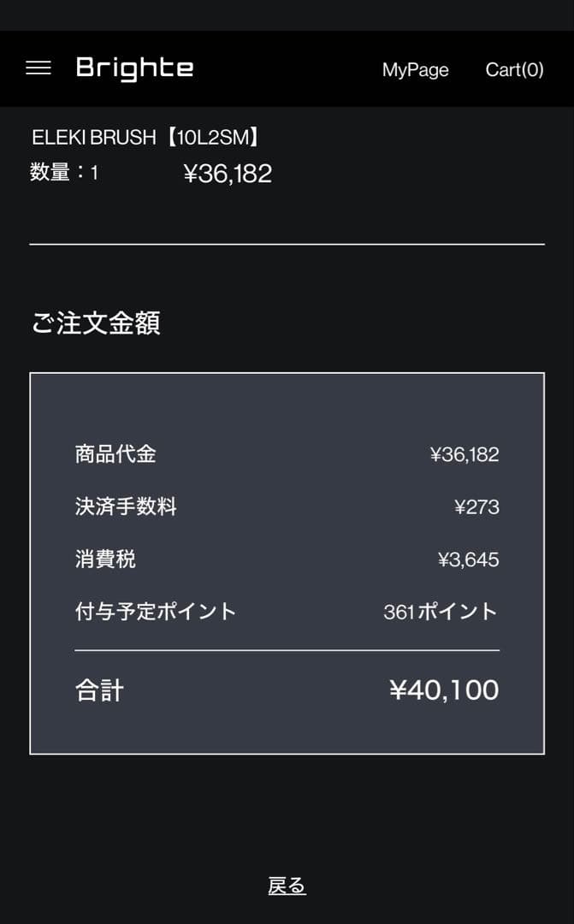Select the ELEKI BRUSH【10L2SM】 product name
The width and height of the screenshot is (574, 924).
[x=145, y=137]
